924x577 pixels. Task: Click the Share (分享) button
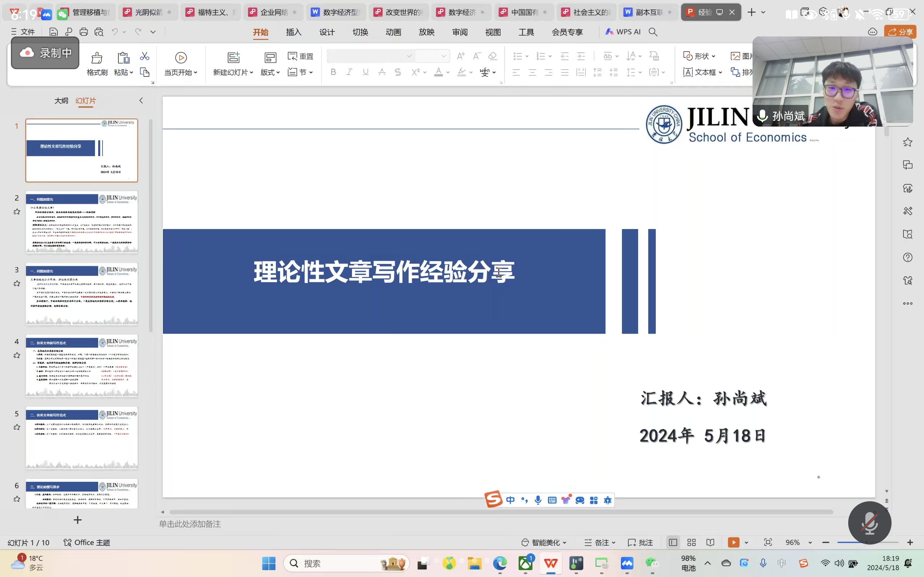tap(900, 32)
